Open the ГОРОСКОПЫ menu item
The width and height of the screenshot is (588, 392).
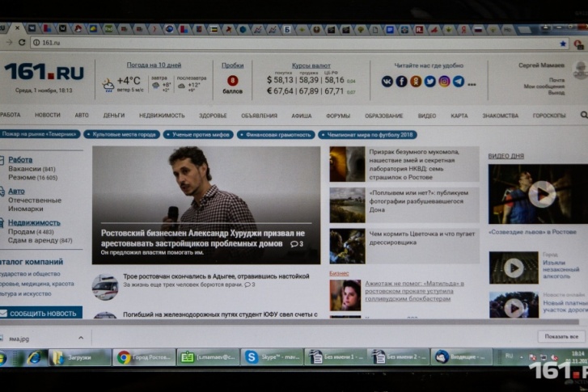pos(549,116)
